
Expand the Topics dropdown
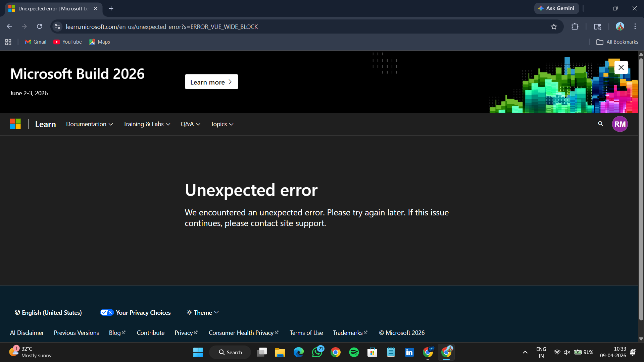221,124
